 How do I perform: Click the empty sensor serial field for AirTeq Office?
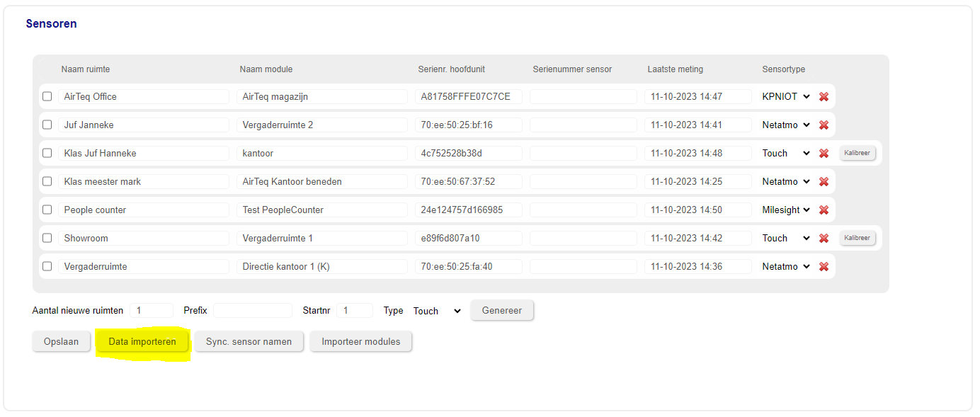[x=583, y=96]
